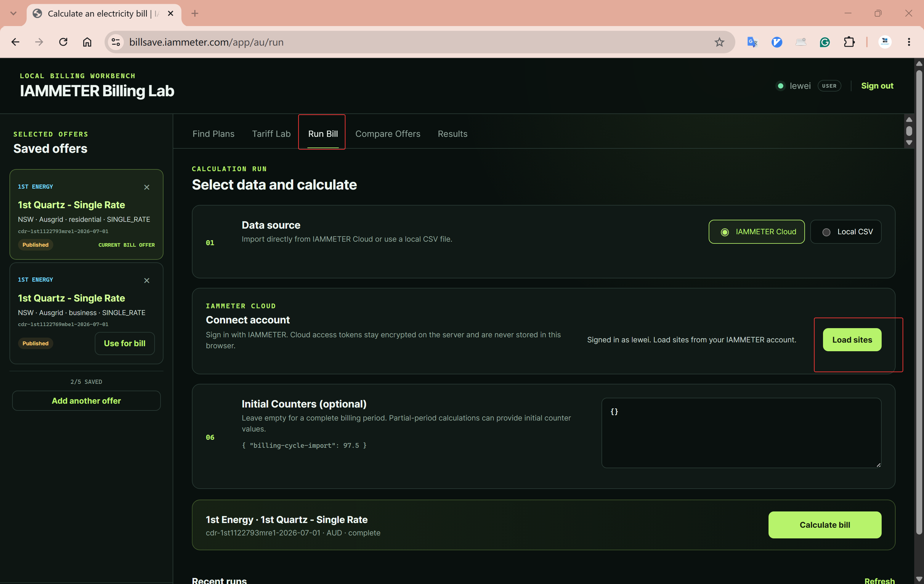
Task: Click the browser back arrow
Action: (15, 42)
